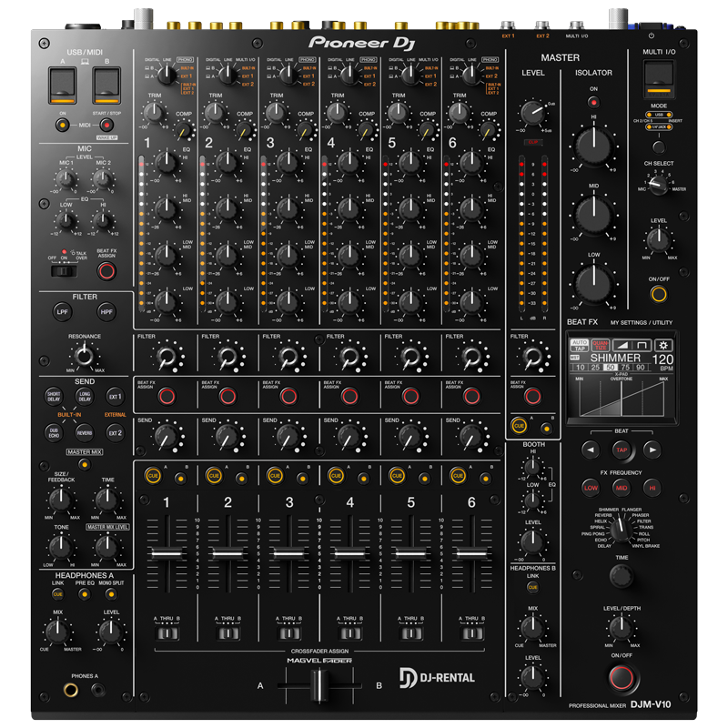Toggle QUANTIZE on the Beat FX display
This screenshot has width=728, height=728.
coord(600,345)
